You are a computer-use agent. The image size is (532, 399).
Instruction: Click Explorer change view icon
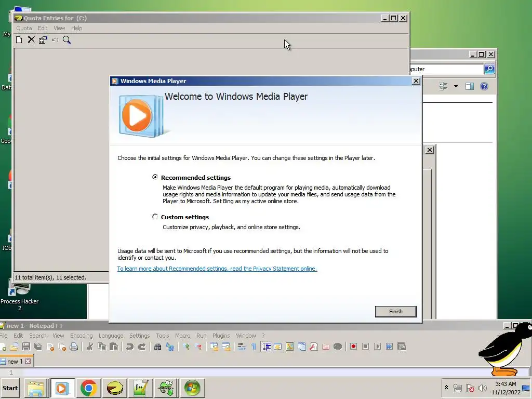click(x=443, y=86)
